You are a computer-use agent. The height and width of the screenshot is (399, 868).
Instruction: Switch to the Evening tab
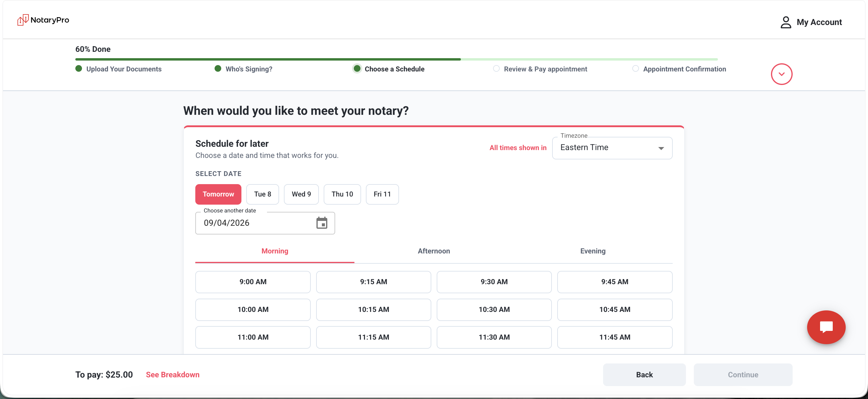click(593, 251)
